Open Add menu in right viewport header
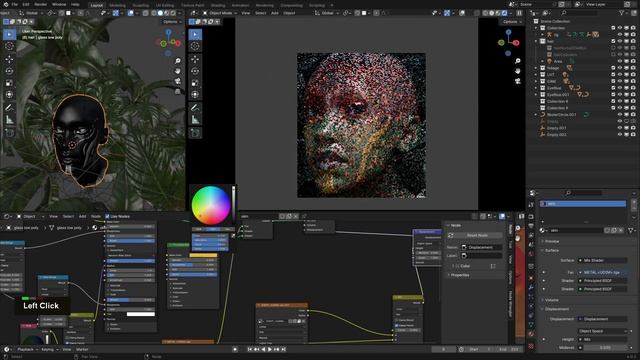The height and width of the screenshot is (360, 640). 275,13
